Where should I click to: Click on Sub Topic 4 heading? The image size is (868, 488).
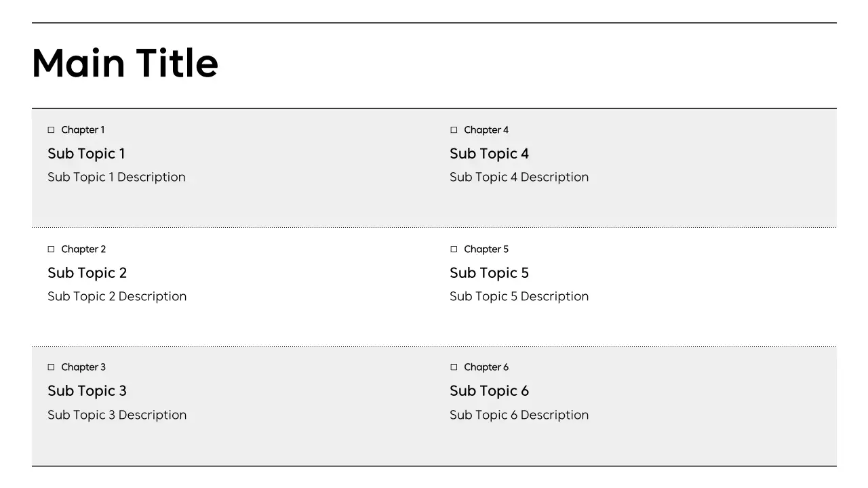tap(489, 154)
